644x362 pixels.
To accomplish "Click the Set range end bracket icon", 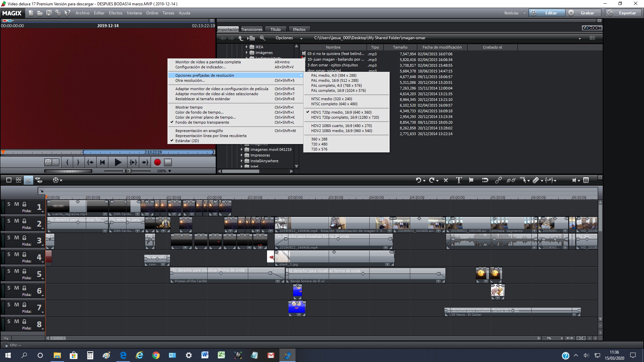I will coord(78,162).
